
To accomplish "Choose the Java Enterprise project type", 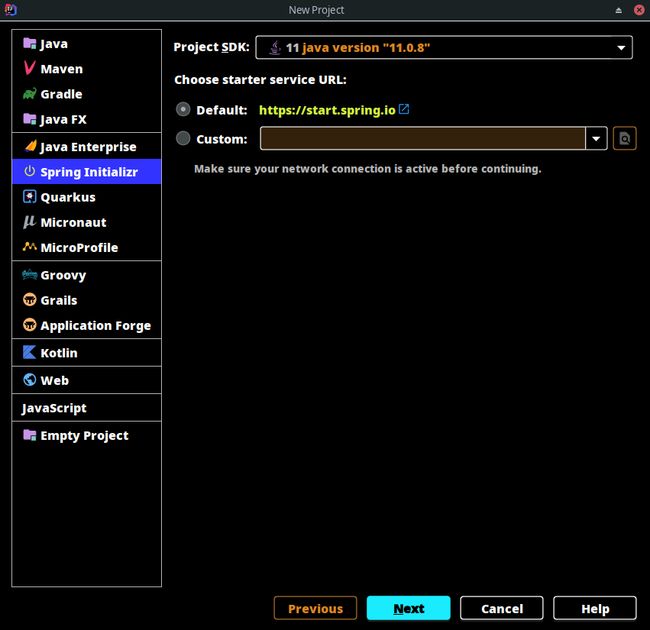I will [87, 146].
